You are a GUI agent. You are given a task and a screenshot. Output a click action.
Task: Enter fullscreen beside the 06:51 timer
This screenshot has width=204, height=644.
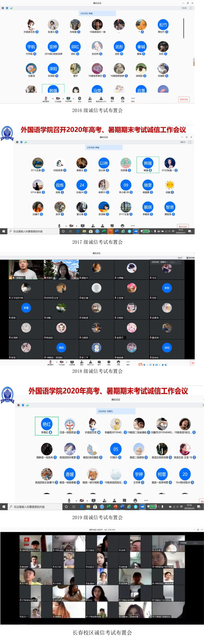point(190,142)
